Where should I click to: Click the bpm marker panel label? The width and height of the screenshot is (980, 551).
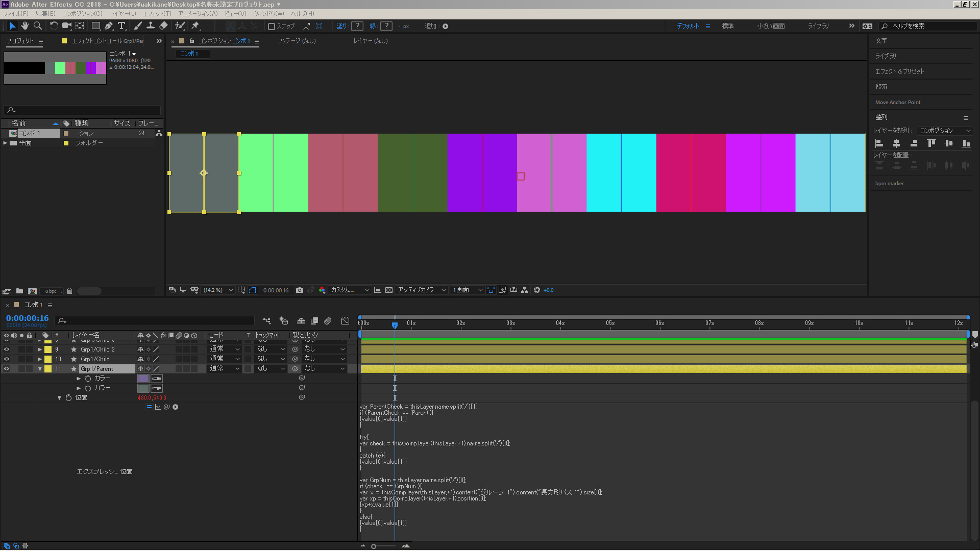pos(889,183)
